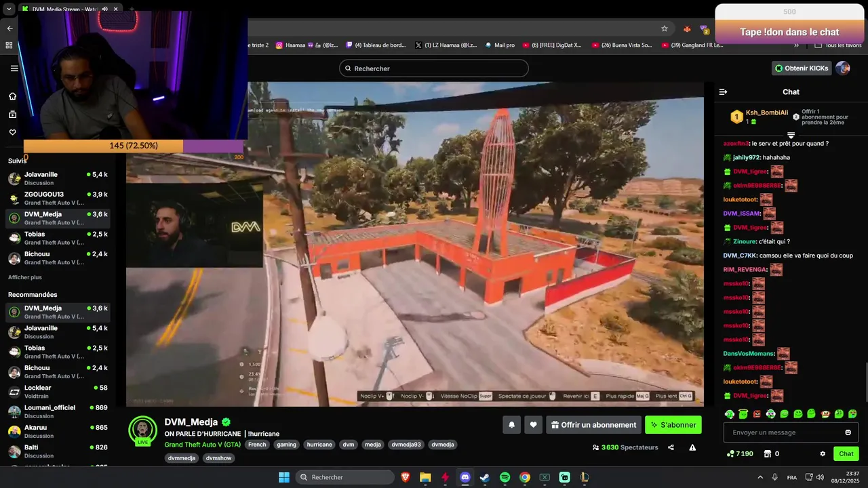Open the emoji picker in chat input

pos(848,432)
